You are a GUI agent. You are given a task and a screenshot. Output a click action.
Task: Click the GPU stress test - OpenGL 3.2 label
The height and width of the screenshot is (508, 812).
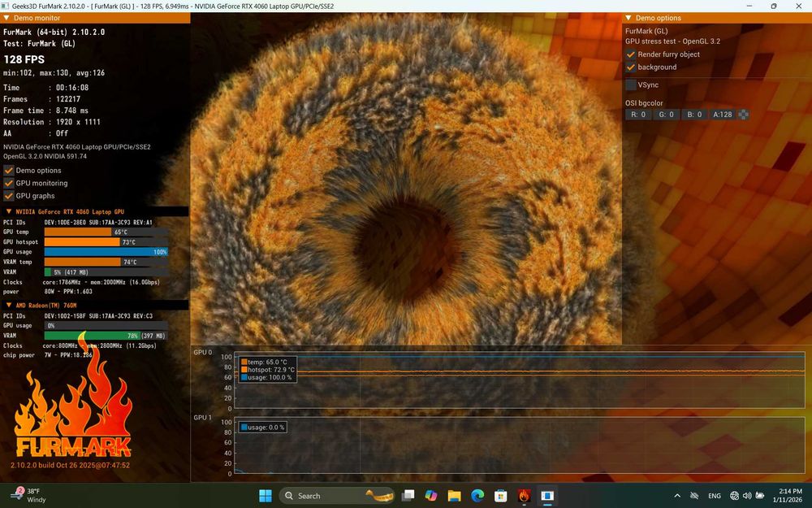click(672, 41)
